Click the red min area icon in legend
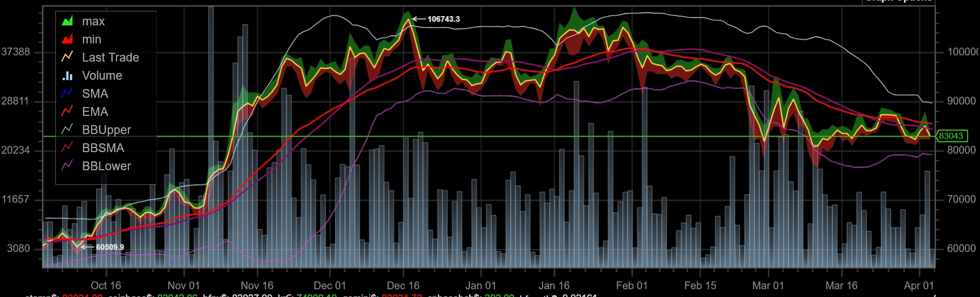The width and height of the screenshot is (980, 297). pos(67,39)
